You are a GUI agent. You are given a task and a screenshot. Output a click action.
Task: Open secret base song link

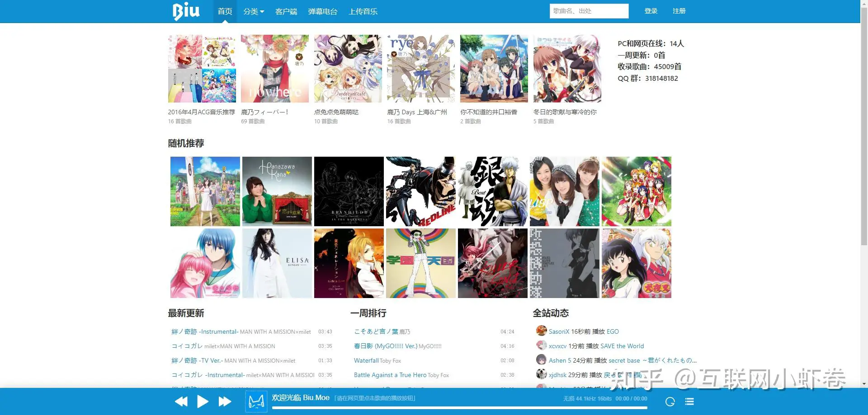click(652, 360)
